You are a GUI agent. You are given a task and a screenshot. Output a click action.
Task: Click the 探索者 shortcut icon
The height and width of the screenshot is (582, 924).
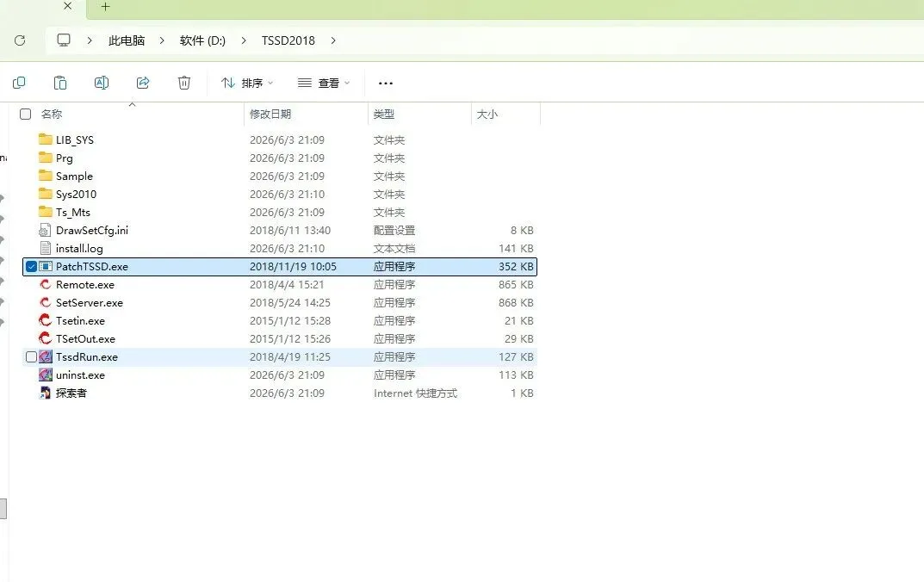pyautogui.click(x=46, y=393)
